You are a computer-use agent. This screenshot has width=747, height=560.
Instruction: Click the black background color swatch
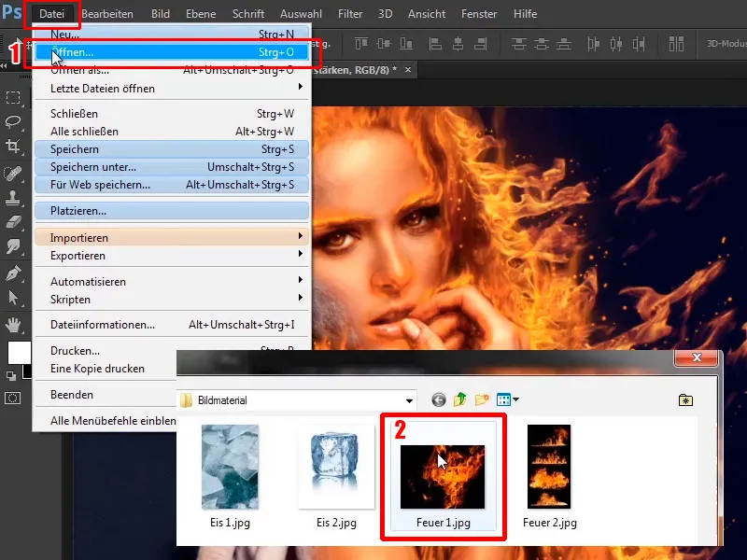point(27,371)
